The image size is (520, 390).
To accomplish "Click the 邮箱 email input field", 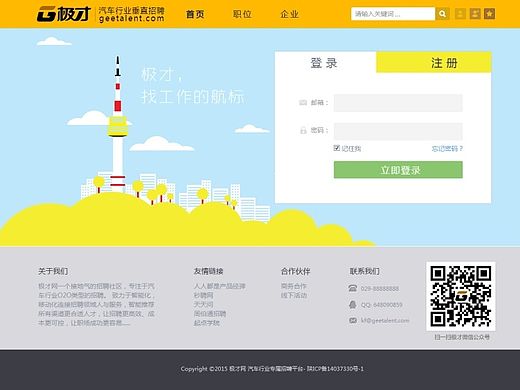I will coord(398,103).
